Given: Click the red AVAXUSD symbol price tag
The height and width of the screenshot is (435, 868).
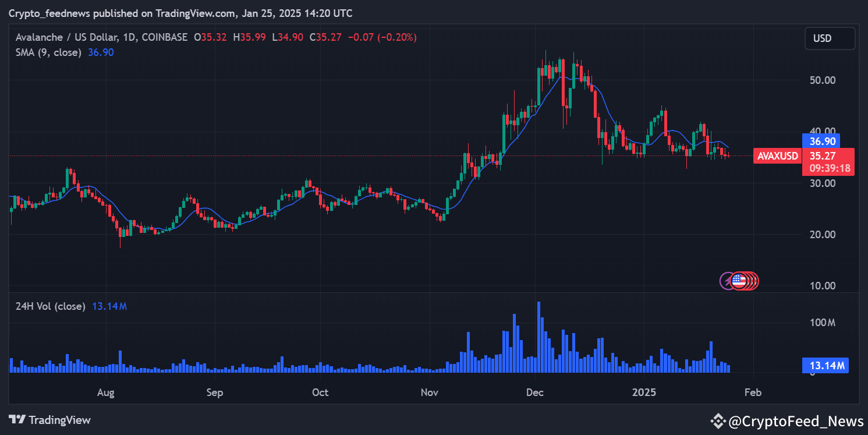Looking at the screenshot, I should (777, 156).
